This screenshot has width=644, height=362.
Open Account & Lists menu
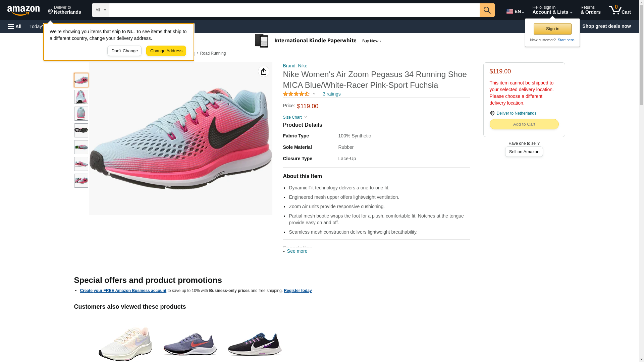(x=552, y=10)
